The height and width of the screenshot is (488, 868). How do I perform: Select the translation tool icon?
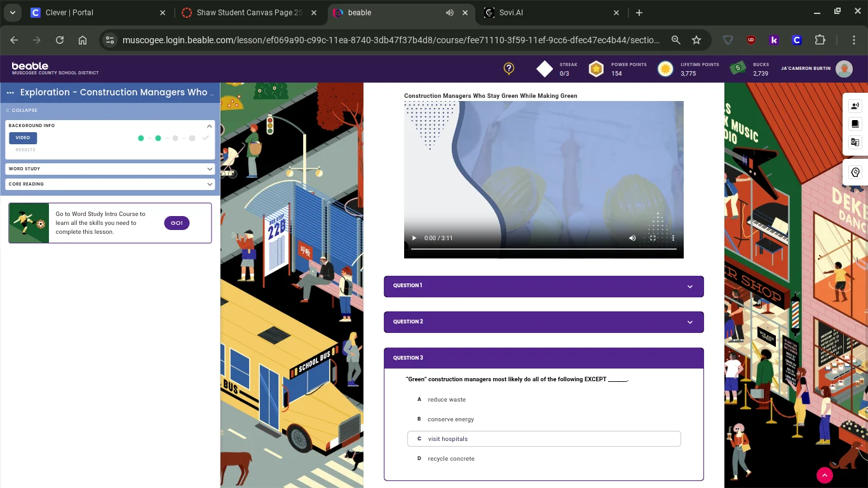[855, 142]
